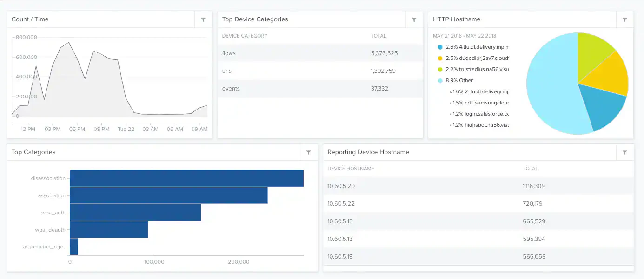Sort by TOTAL in Top Device Categories

point(378,36)
